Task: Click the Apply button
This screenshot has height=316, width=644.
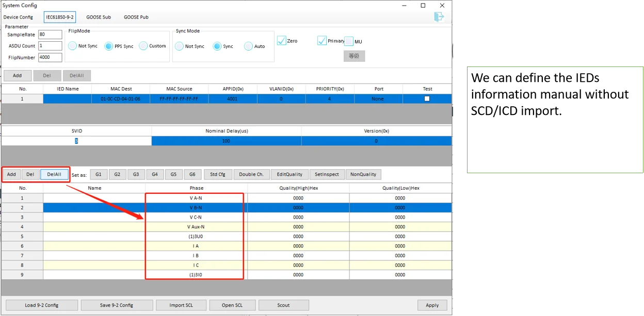Action: (432, 305)
